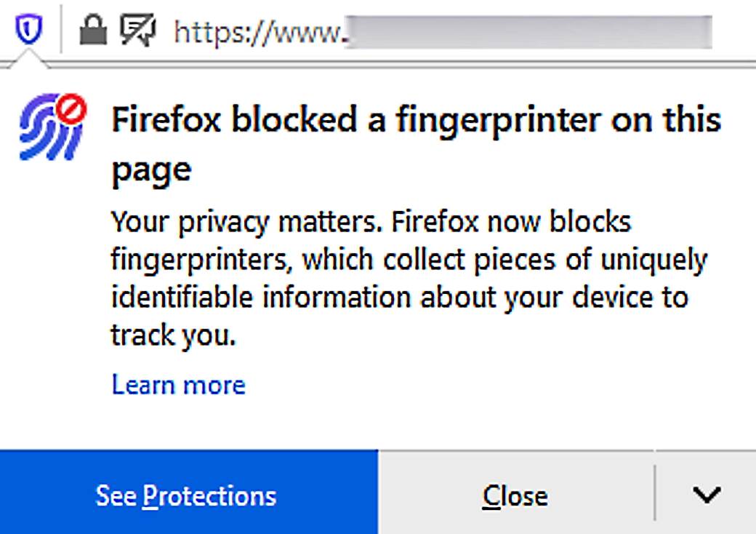This screenshot has width=756, height=534.
Task: Click the tracking protection shield icon
Action: coord(28,31)
